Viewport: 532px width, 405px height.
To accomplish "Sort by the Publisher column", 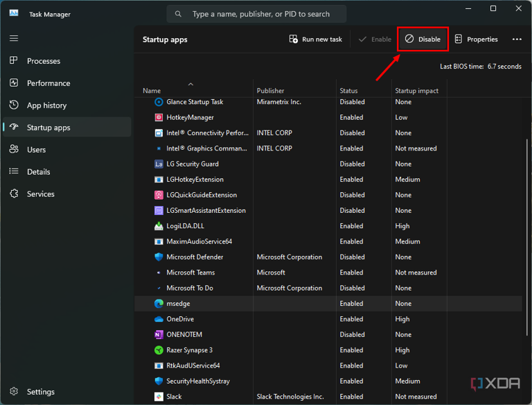I will pyautogui.click(x=270, y=91).
